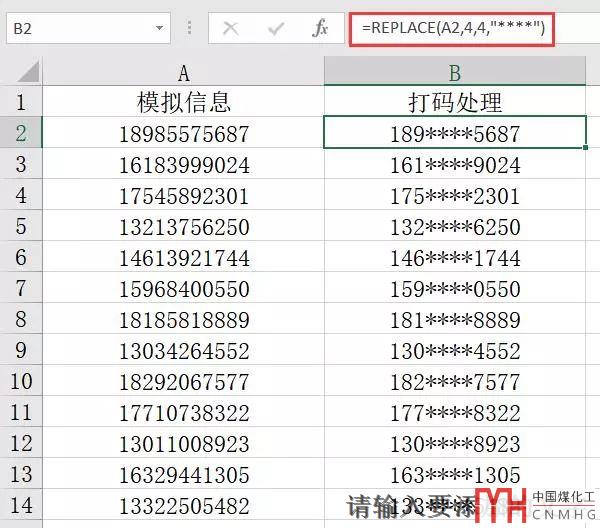The image size is (600, 528).
Task: Click the Name Box showing B2
Action: coord(88,28)
